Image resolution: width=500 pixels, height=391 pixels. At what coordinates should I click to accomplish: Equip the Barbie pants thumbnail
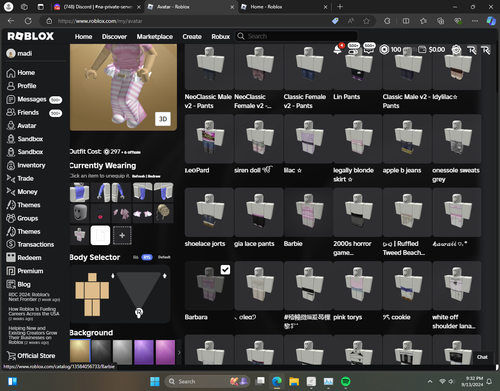pyautogui.click(x=308, y=212)
